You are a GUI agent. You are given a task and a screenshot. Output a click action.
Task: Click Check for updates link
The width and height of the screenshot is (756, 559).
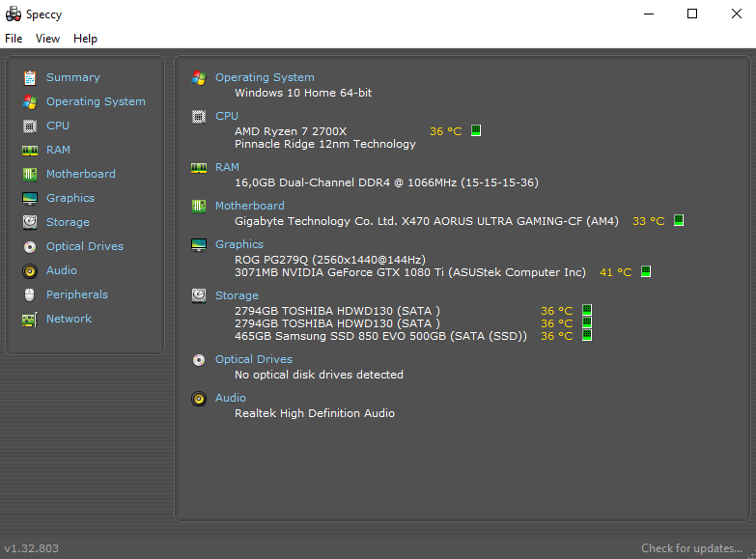691,548
